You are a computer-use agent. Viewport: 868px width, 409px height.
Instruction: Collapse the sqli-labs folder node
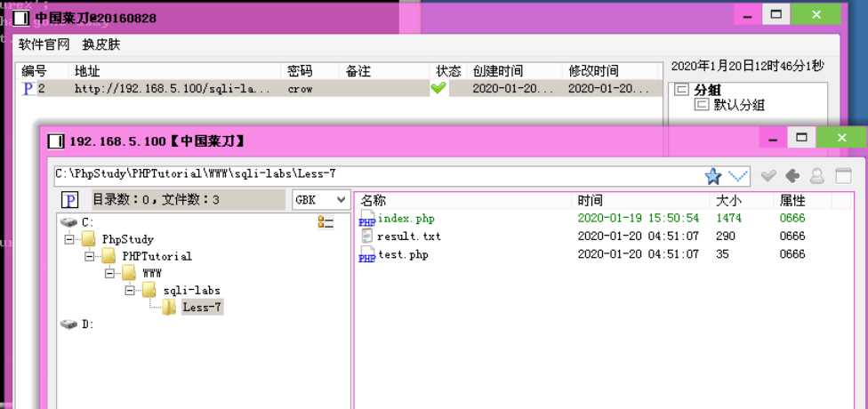coord(130,290)
